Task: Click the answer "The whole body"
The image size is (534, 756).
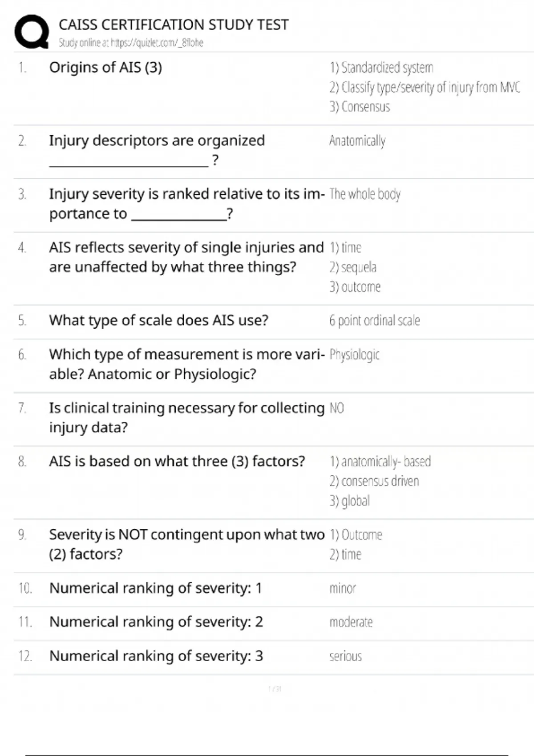Action: [365, 194]
